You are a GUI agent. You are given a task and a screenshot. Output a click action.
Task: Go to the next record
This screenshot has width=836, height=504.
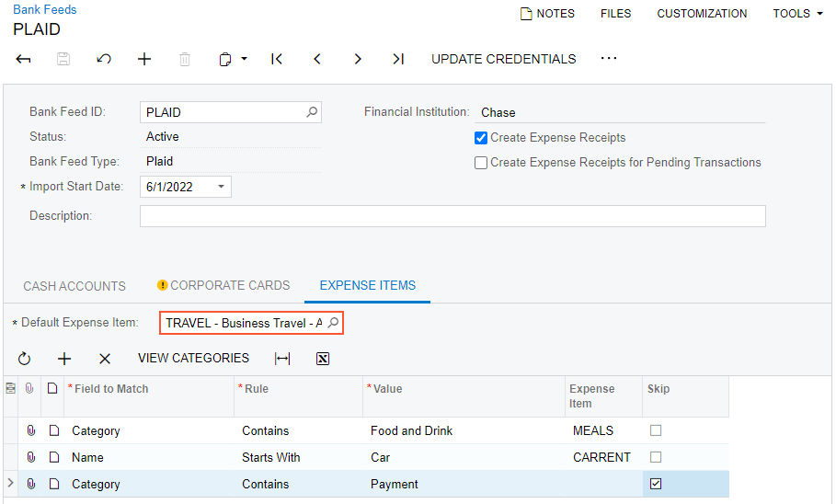(358, 59)
